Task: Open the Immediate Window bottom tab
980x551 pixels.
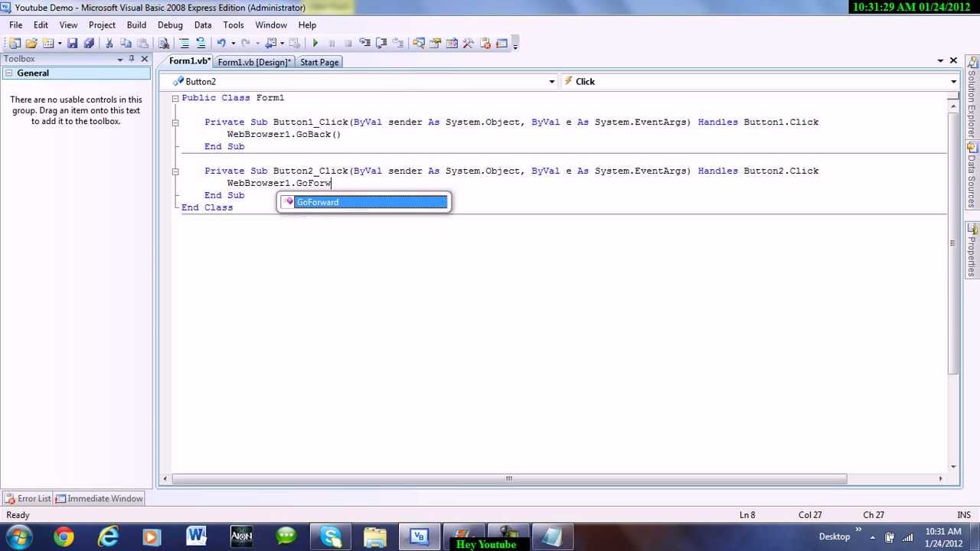Action: click(x=99, y=499)
